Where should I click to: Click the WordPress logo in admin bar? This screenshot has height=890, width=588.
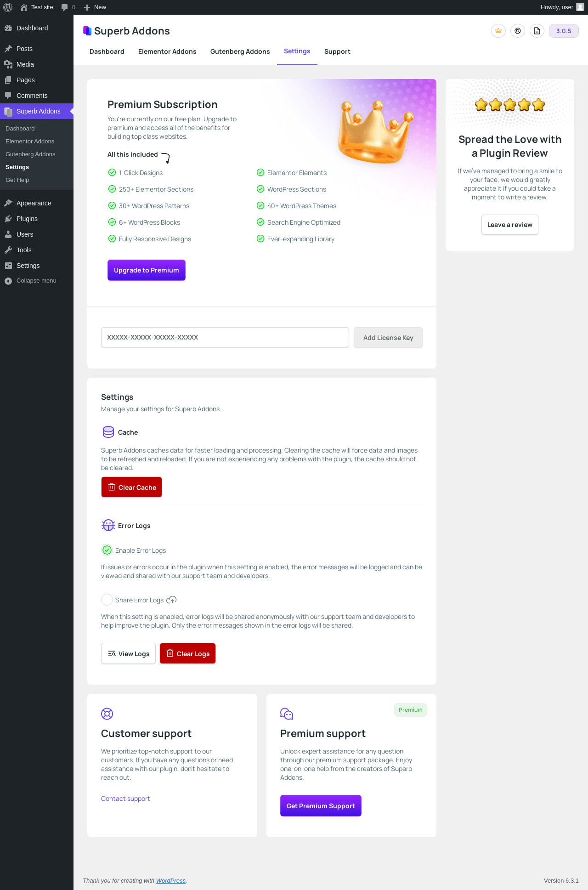pyautogui.click(x=8, y=7)
